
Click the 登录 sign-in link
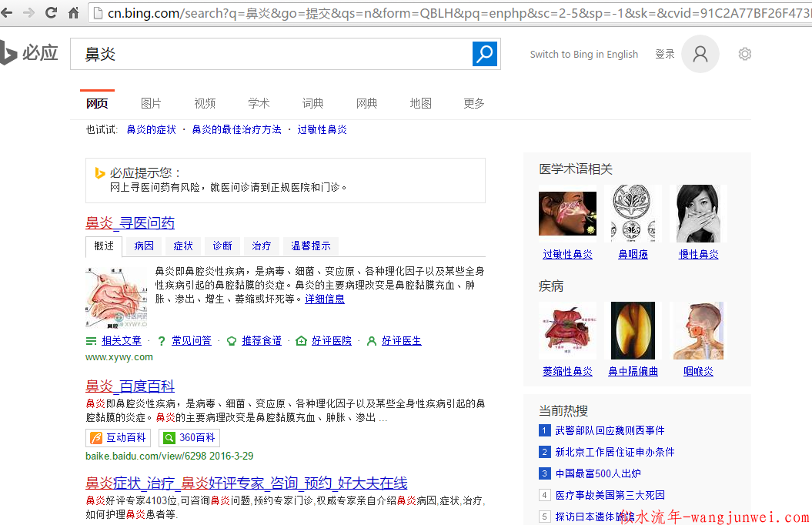(664, 55)
